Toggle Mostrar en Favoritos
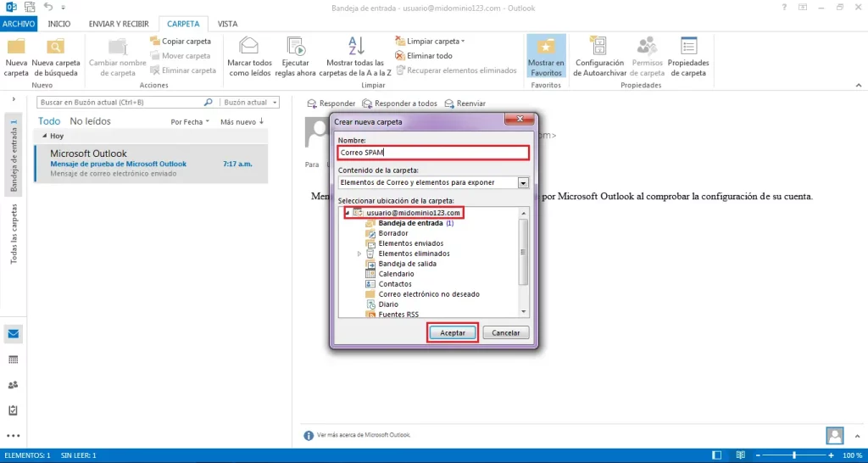 [547, 58]
